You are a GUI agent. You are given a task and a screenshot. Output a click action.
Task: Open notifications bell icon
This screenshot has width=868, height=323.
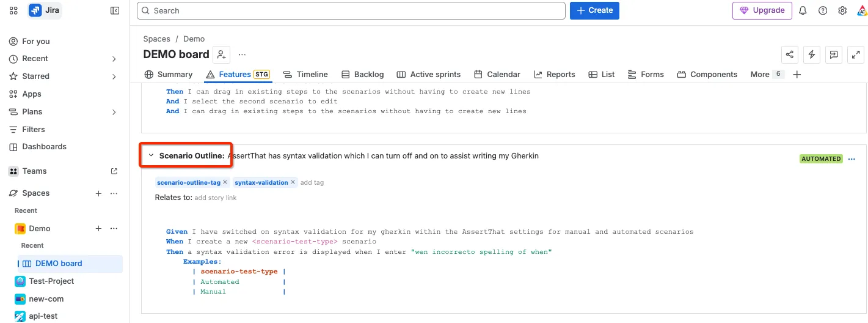(x=803, y=10)
